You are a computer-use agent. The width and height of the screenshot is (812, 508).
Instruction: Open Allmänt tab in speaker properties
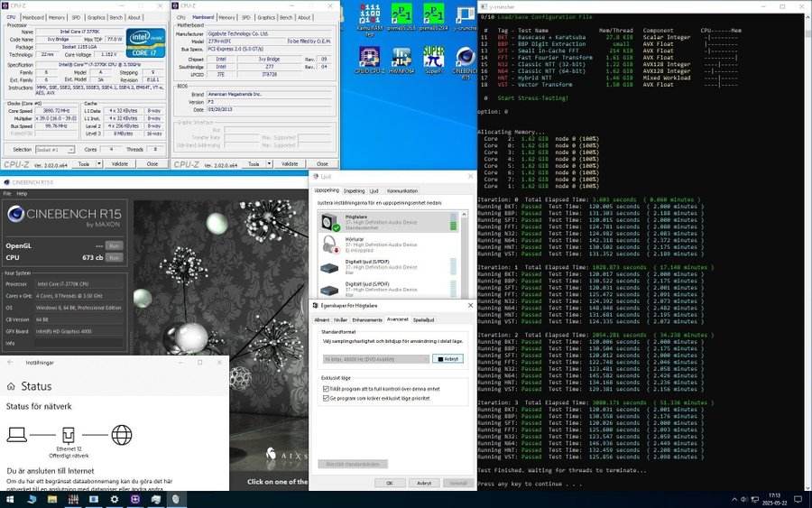coord(322,320)
